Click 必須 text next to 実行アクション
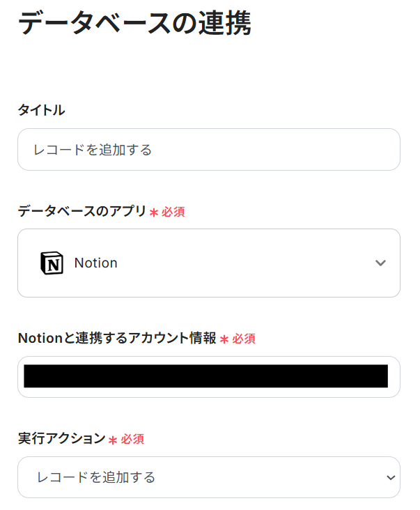This screenshot has width=420, height=510. coord(132,440)
